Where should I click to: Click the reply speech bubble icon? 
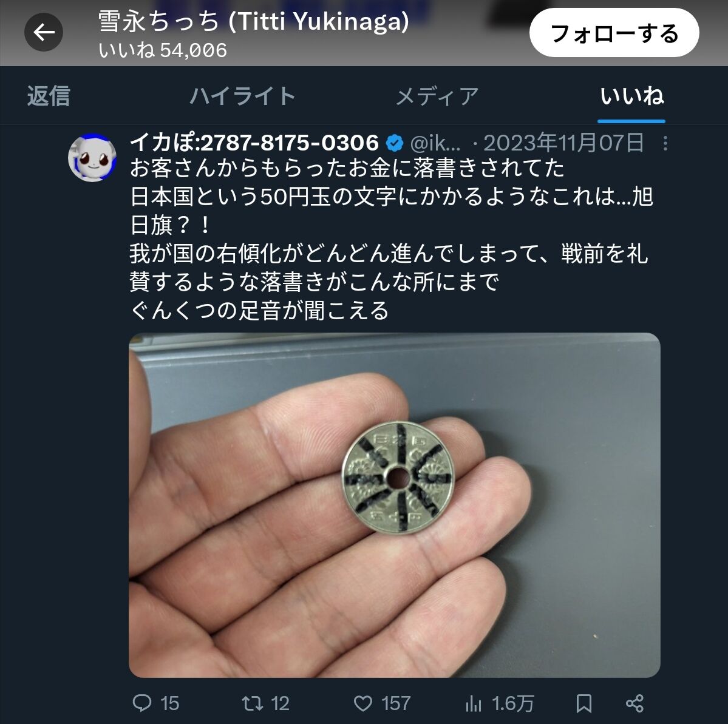[142, 703]
